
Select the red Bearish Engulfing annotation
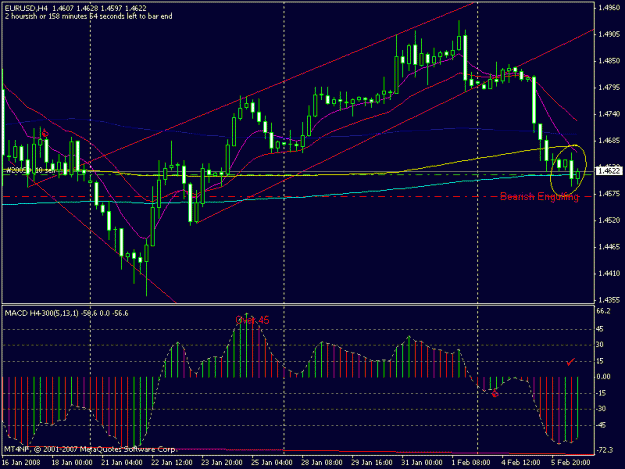coord(539,196)
